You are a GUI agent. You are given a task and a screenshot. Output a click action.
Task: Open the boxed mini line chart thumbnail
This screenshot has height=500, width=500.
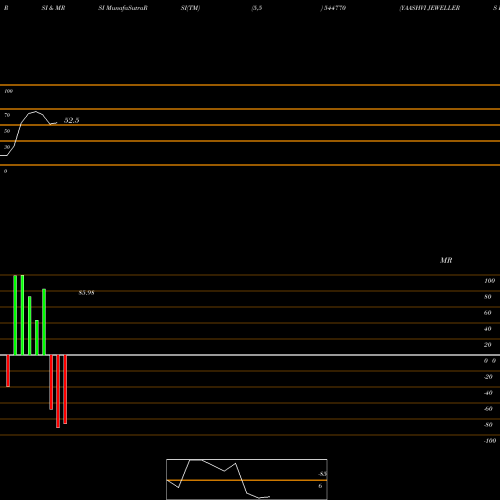click(x=247, y=479)
